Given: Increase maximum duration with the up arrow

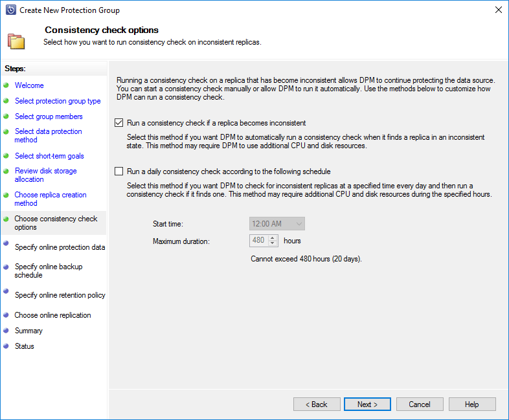Looking at the screenshot, I should click(273, 238).
